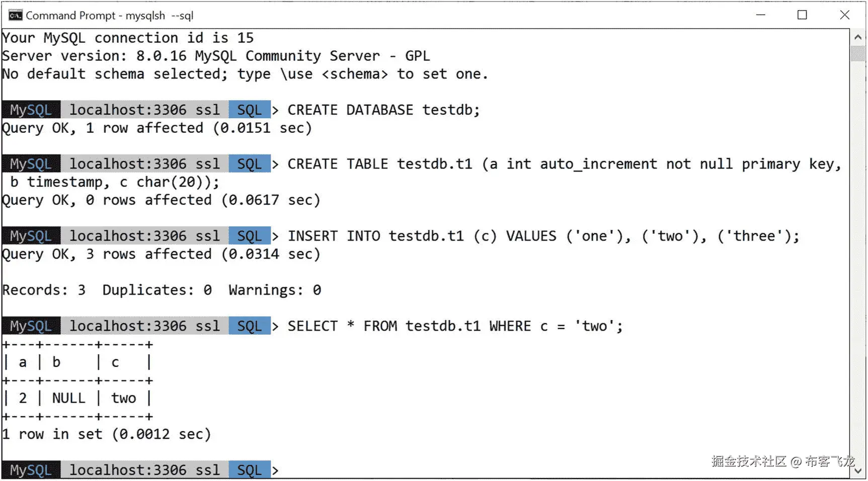
Task: Click the prompt arrow after the last SQL badge
Action: [276, 469]
